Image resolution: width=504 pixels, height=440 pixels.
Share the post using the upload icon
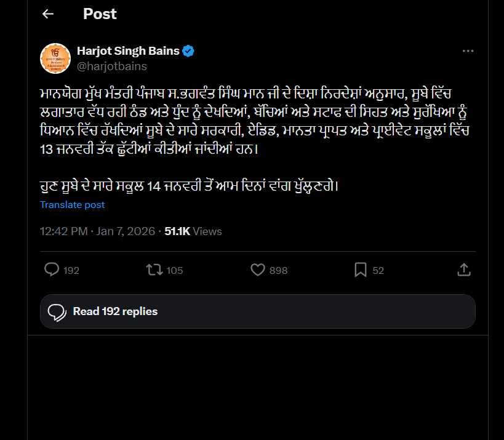click(x=465, y=270)
